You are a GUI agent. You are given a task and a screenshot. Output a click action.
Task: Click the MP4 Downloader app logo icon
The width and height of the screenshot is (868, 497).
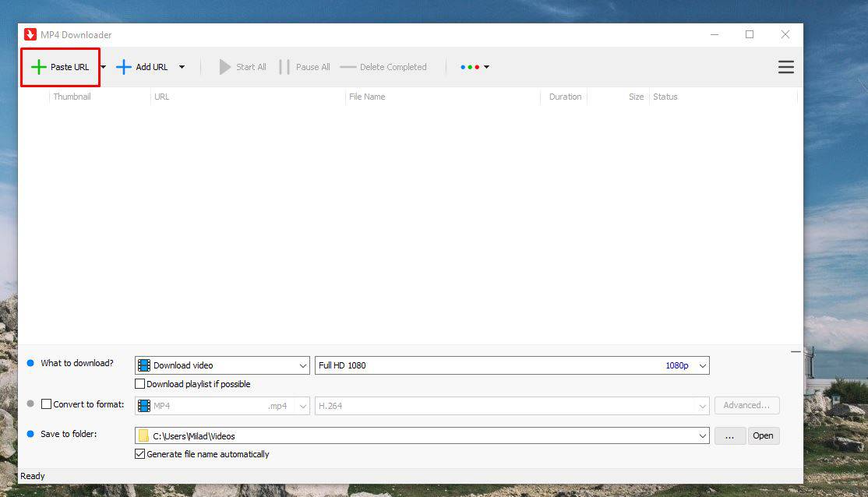tap(30, 34)
